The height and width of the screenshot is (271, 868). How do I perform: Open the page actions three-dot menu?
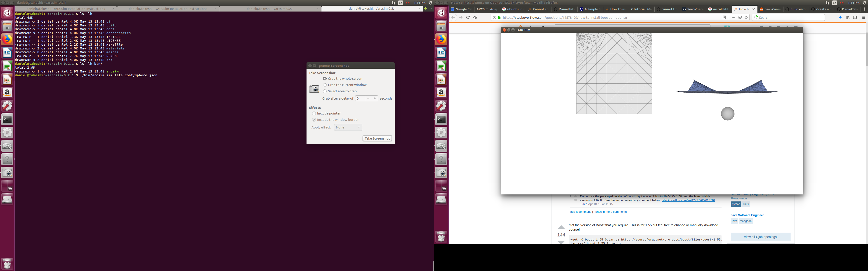[733, 18]
